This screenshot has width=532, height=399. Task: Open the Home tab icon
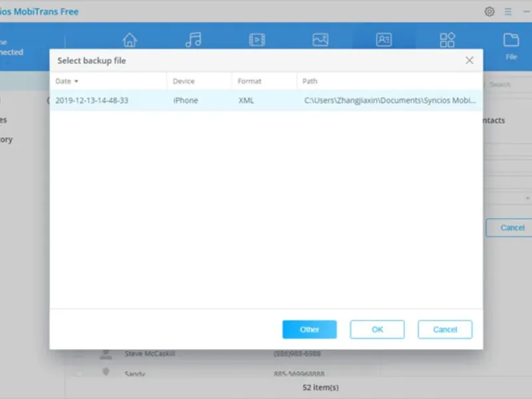click(x=130, y=40)
